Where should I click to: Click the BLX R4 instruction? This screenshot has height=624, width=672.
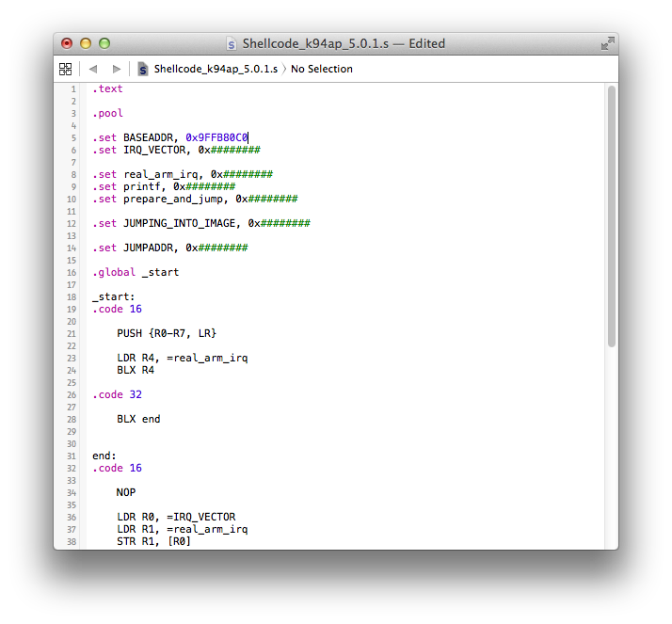(136, 370)
